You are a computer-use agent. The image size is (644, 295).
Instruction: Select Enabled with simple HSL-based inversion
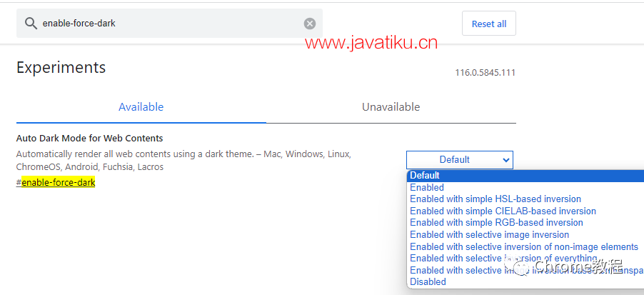525,199
